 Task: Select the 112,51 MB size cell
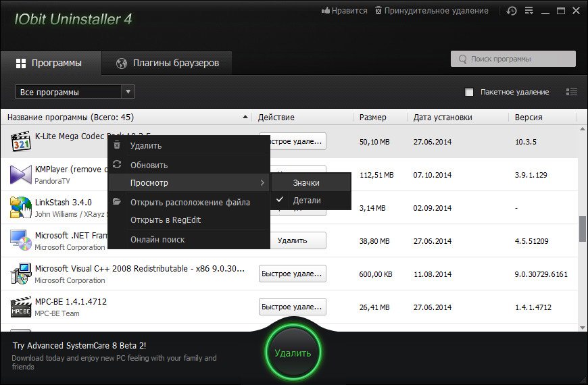coord(376,175)
